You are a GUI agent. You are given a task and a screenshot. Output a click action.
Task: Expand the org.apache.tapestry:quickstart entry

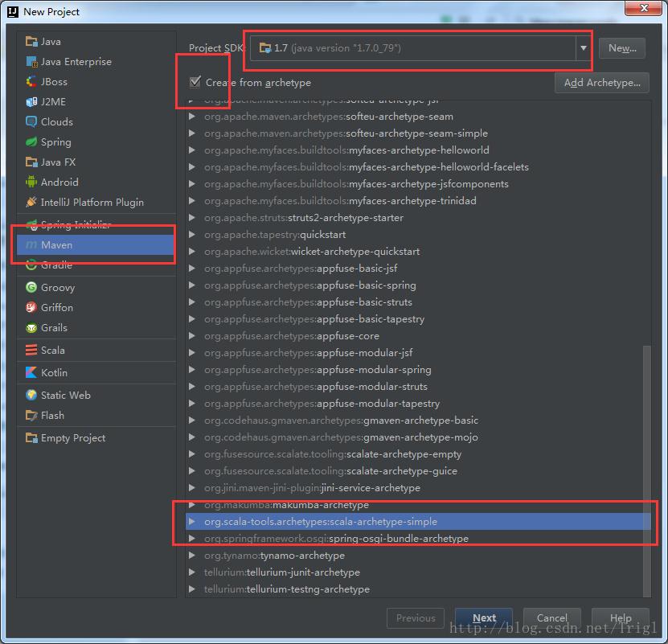(192, 234)
